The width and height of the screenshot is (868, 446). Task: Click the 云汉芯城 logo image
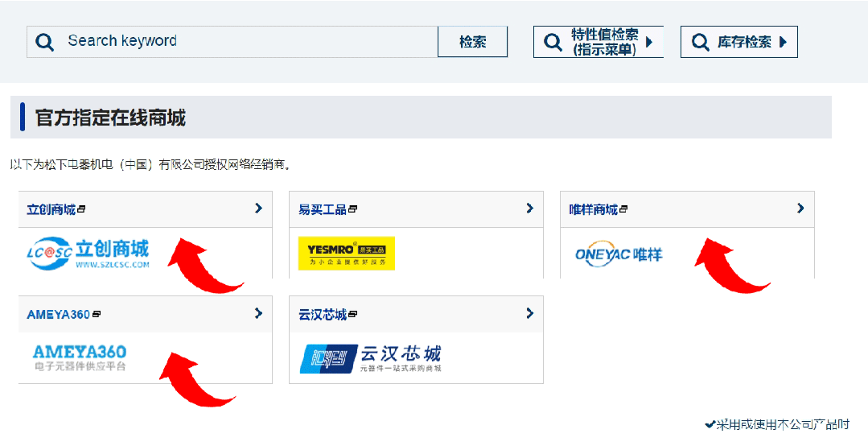(x=370, y=358)
